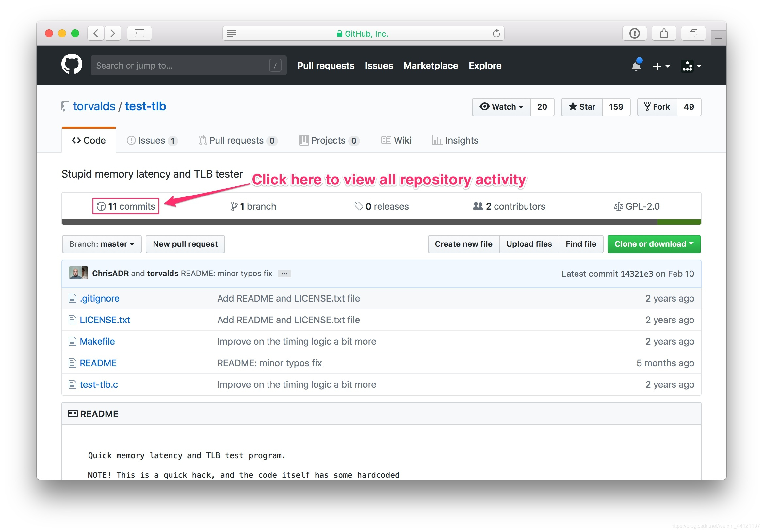Toggle the Safari sidebar
The width and height of the screenshot is (763, 532).
139,33
